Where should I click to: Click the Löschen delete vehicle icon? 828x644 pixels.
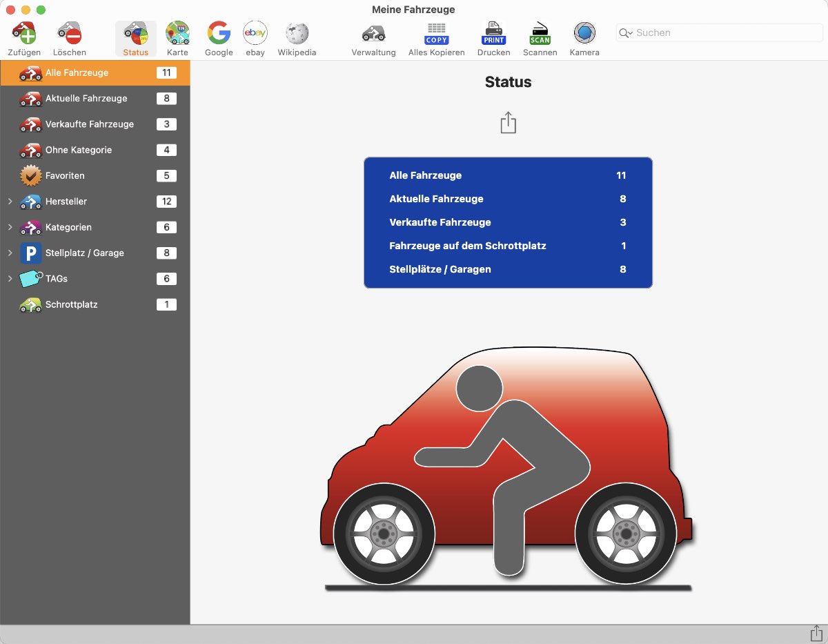[70, 33]
